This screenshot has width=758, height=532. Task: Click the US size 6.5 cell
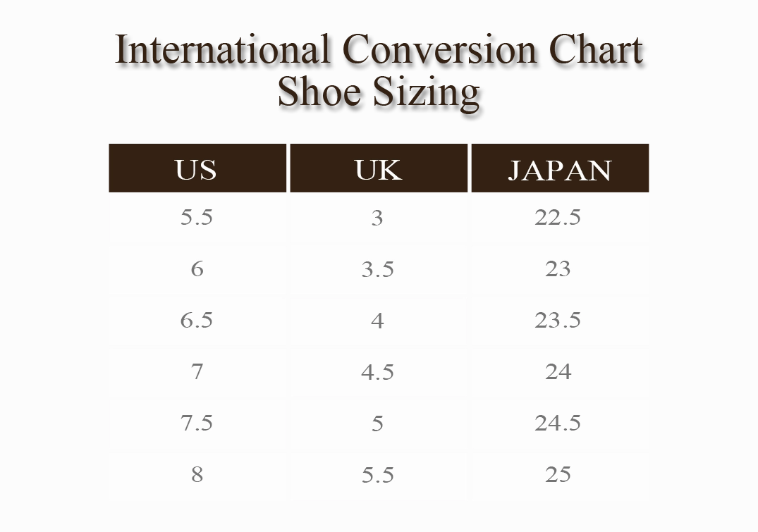click(197, 321)
